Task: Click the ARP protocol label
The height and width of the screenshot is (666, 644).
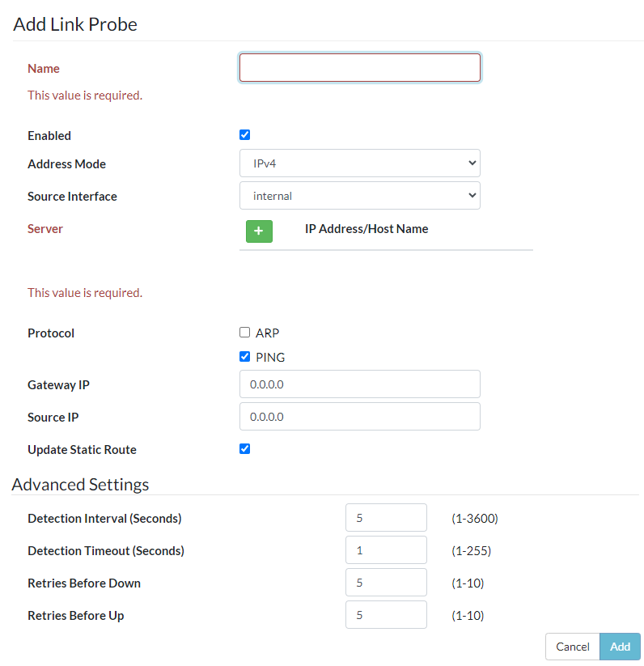Action: click(x=267, y=333)
